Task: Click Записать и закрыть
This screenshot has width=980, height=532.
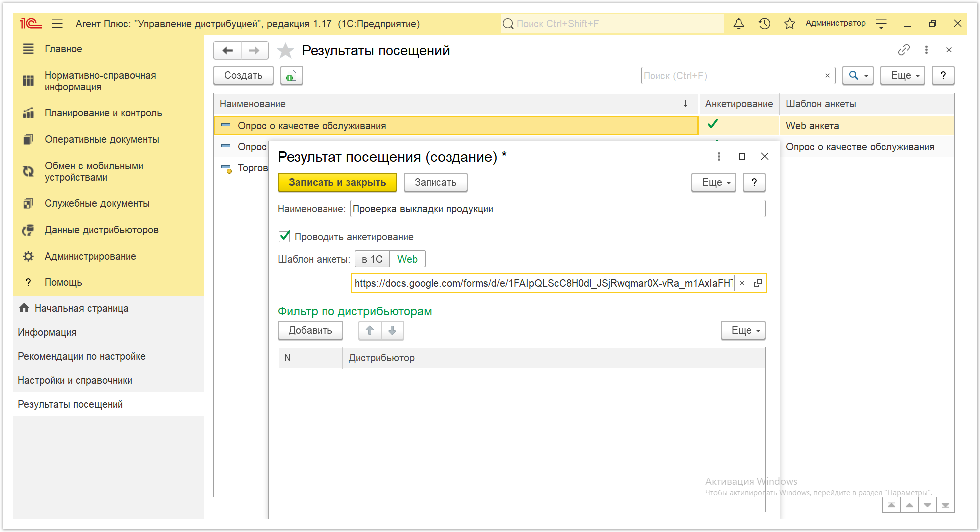Action: point(337,182)
